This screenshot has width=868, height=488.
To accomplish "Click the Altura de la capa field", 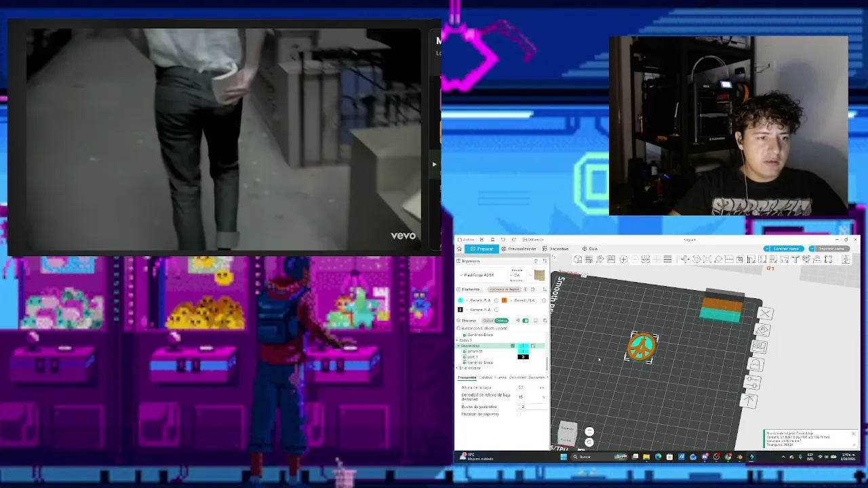I will [532, 388].
